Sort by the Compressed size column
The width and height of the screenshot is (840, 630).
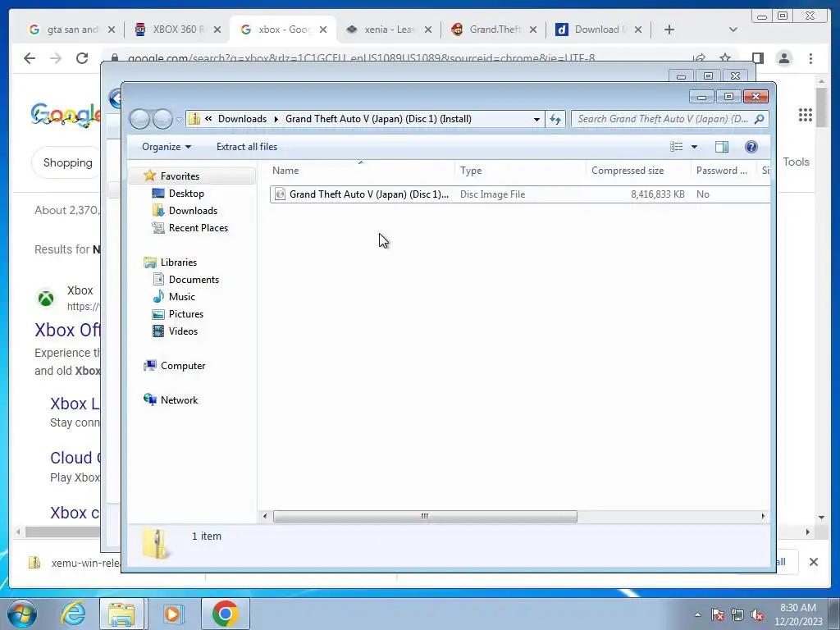638,171
